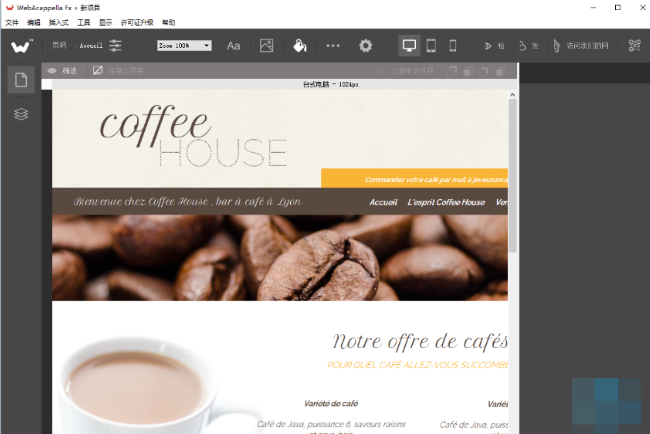The width and height of the screenshot is (650, 434).
Task: Open the 工具 Tools menu
Action: pos(84,22)
